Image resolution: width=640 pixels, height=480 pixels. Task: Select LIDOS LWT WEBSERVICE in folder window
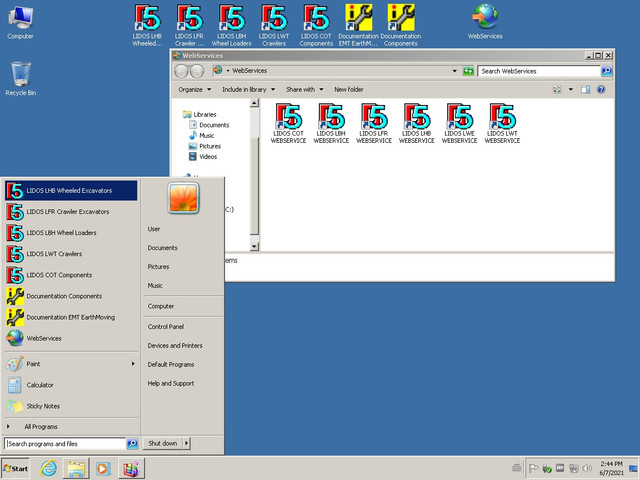point(502,123)
